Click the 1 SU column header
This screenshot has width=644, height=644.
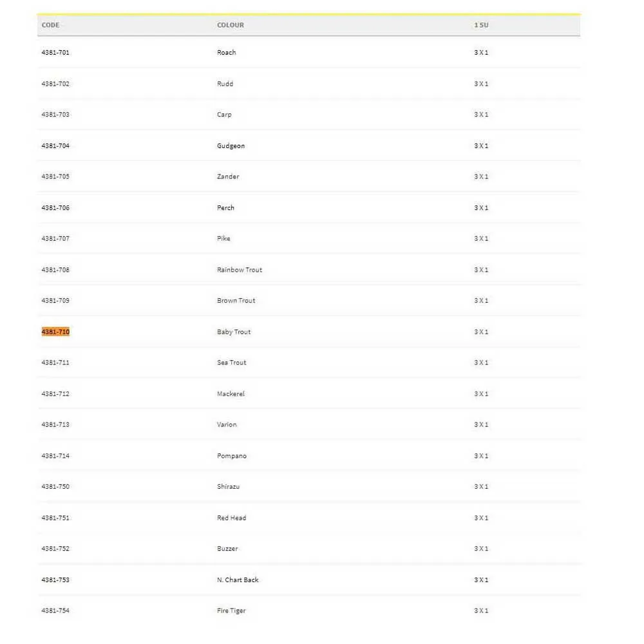481,25
